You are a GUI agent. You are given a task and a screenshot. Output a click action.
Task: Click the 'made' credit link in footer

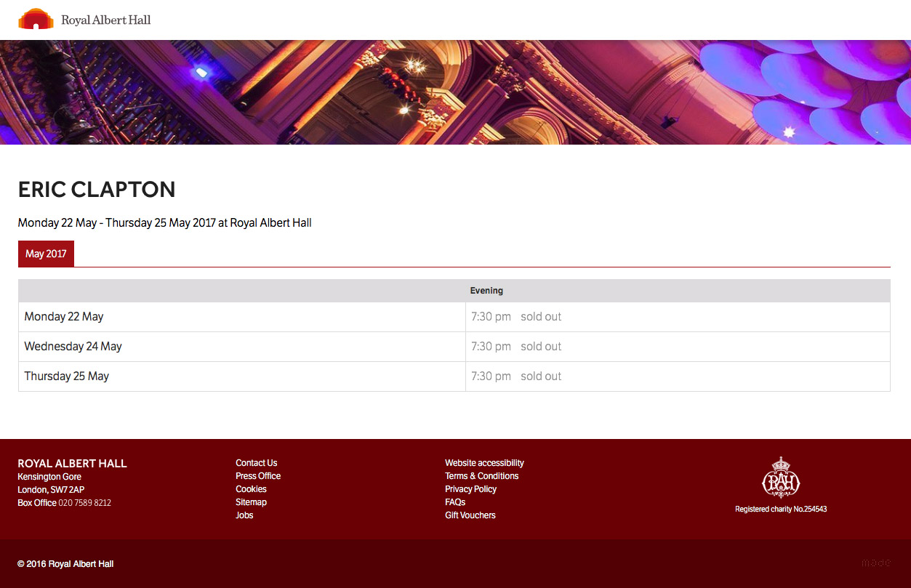coord(875,563)
